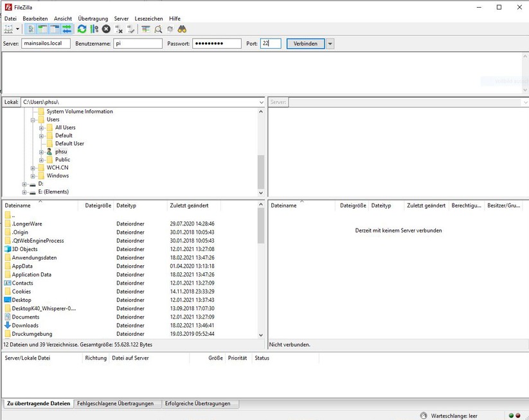Open the Übertragung menu

point(93,19)
